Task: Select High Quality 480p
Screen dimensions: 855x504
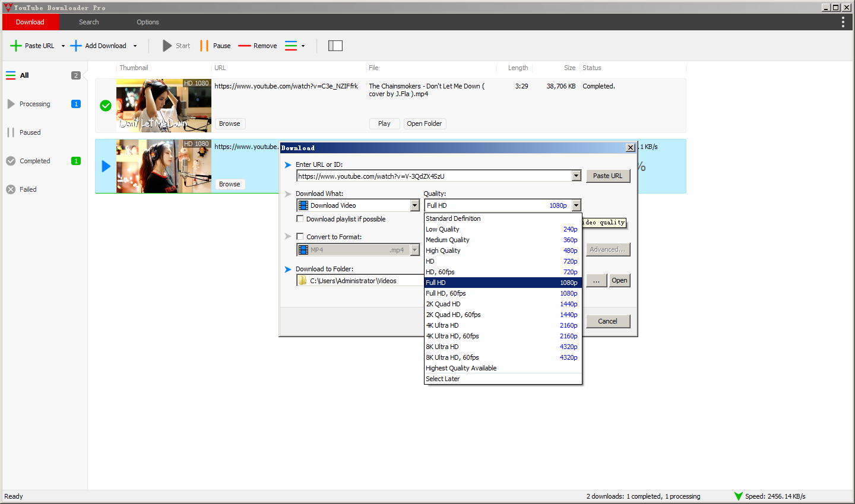Action: 503,251
